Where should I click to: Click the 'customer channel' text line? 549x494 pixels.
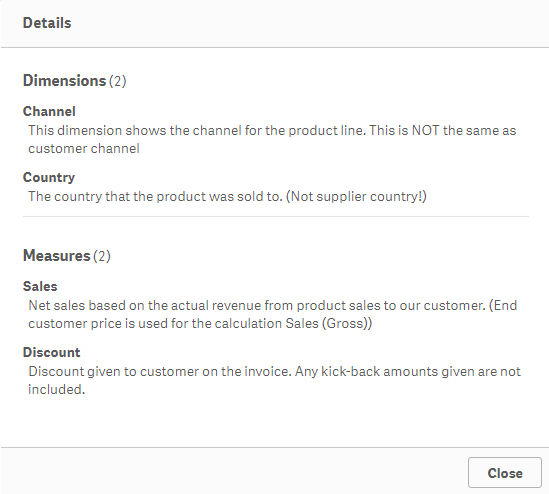tap(84, 148)
